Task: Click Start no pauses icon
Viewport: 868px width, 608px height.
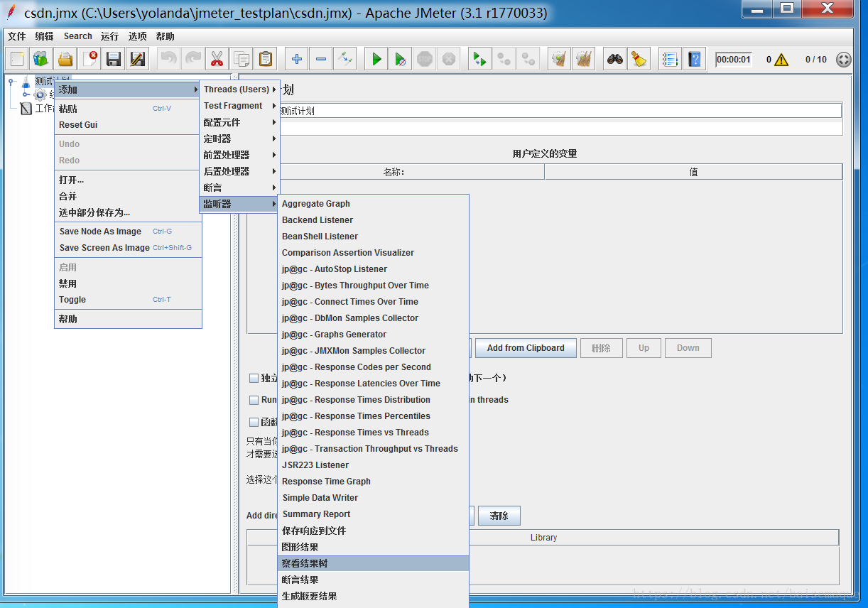Action: pyautogui.click(x=401, y=59)
